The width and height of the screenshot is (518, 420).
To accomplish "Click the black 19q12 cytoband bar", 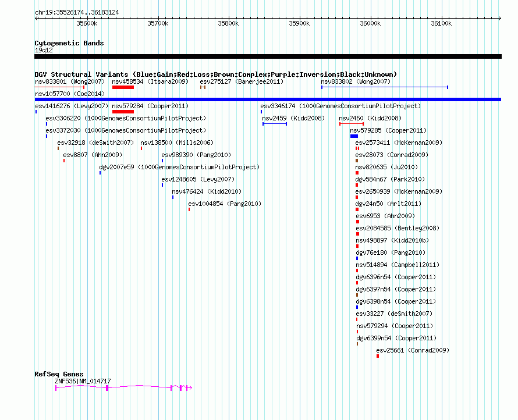I will click(x=268, y=56).
